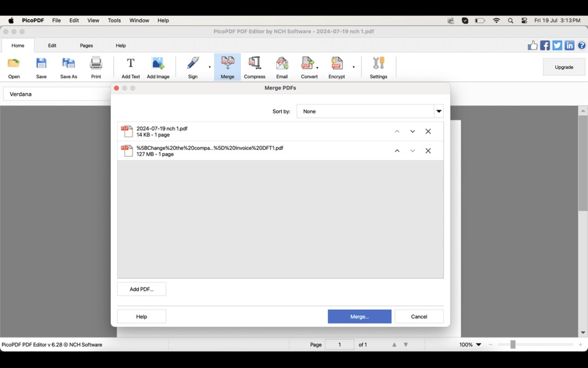Click the Merge toolbar icon

point(227,67)
